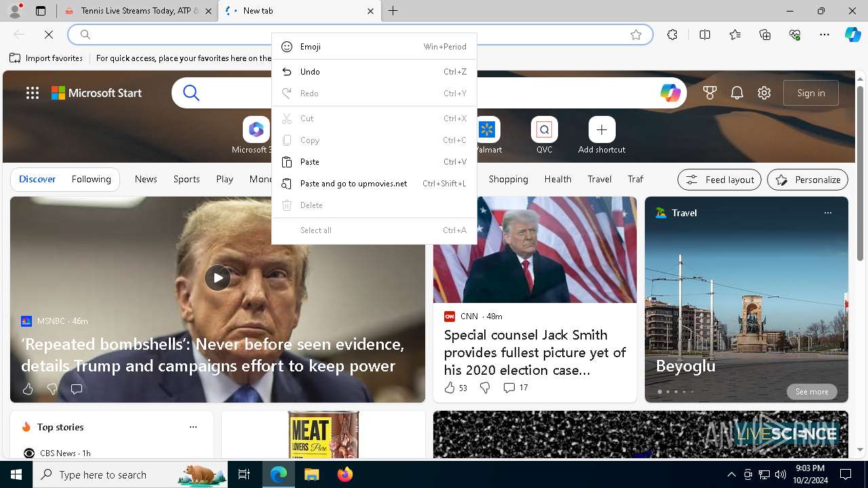Viewport: 868px width, 488px height.
Task: Choose Emoji from context menu
Action: pos(374,47)
